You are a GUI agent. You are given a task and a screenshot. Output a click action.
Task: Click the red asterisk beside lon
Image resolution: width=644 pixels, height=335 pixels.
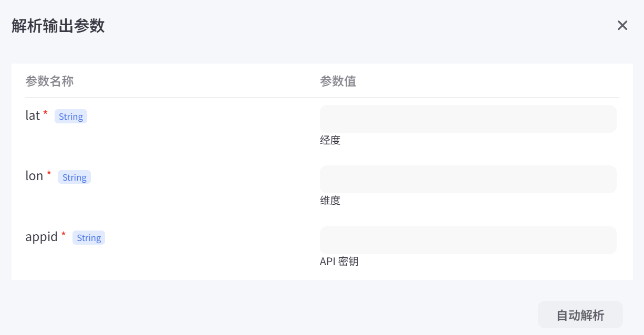[48, 173]
